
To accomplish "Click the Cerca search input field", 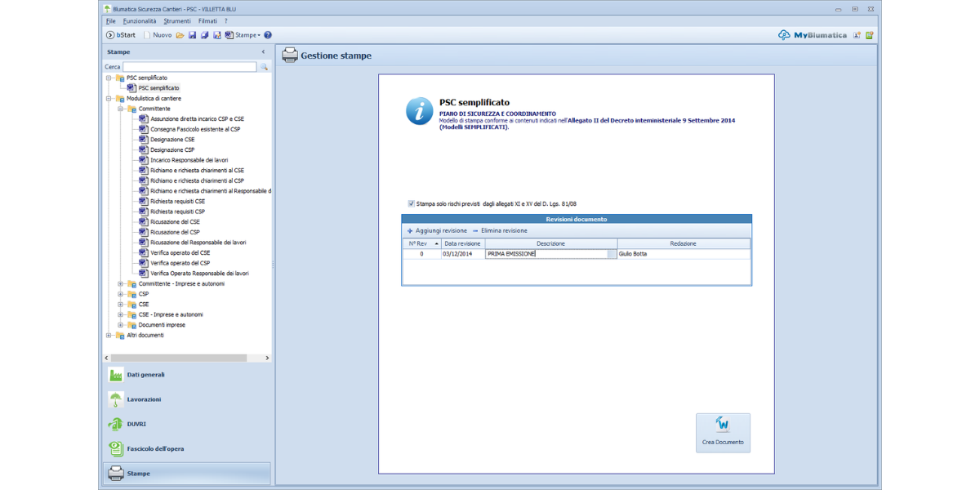I will pyautogui.click(x=189, y=67).
